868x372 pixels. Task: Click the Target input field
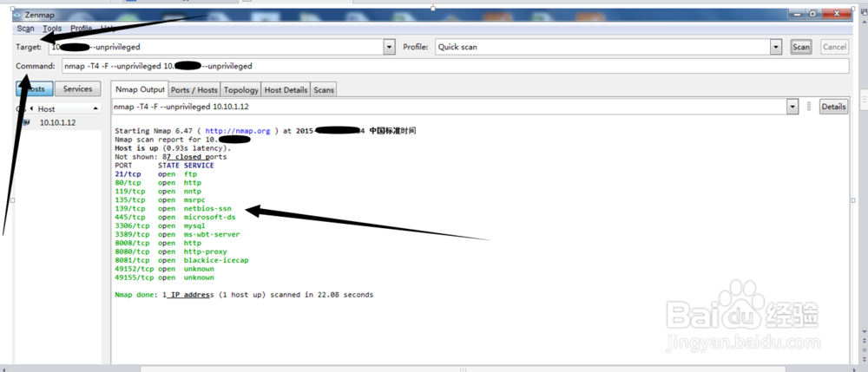(217, 47)
